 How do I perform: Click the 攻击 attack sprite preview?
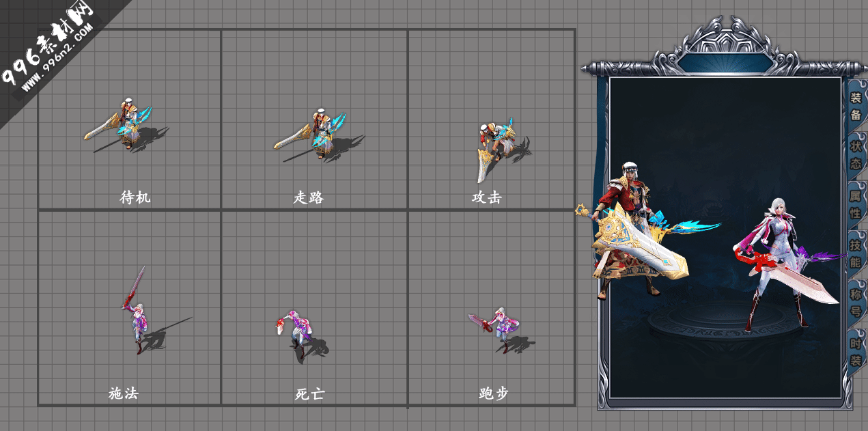(503, 149)
